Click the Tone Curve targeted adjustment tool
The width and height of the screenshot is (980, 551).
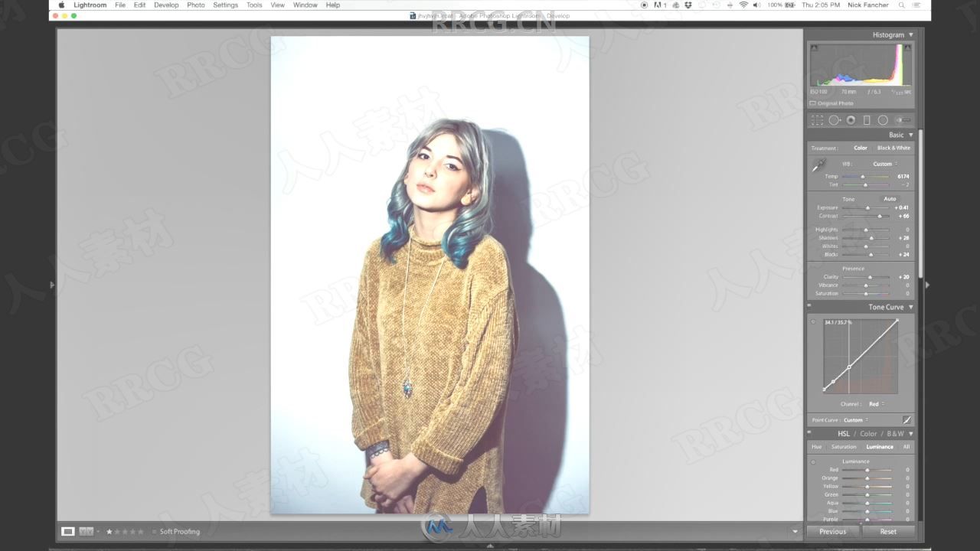pos(813,322)
